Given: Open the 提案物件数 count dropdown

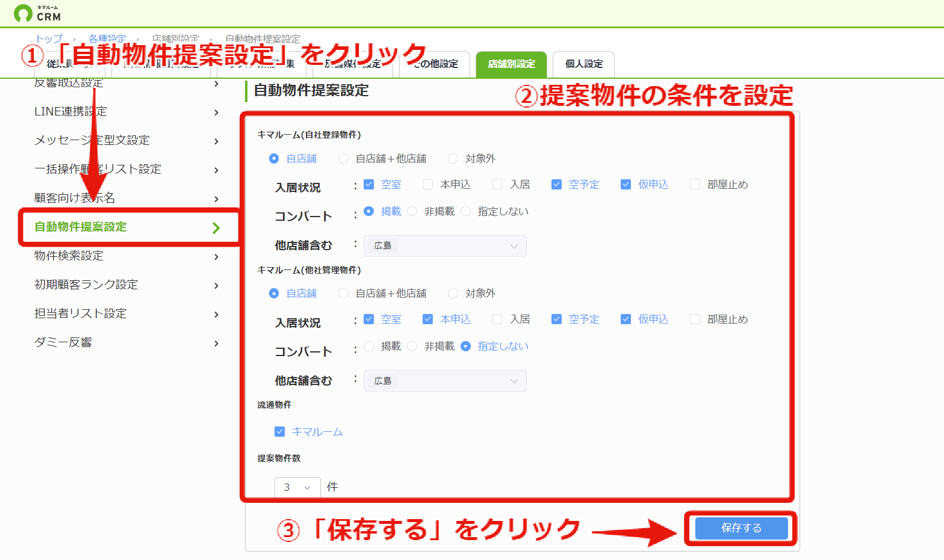Looking at the screenshot, I should click(297, 488).
